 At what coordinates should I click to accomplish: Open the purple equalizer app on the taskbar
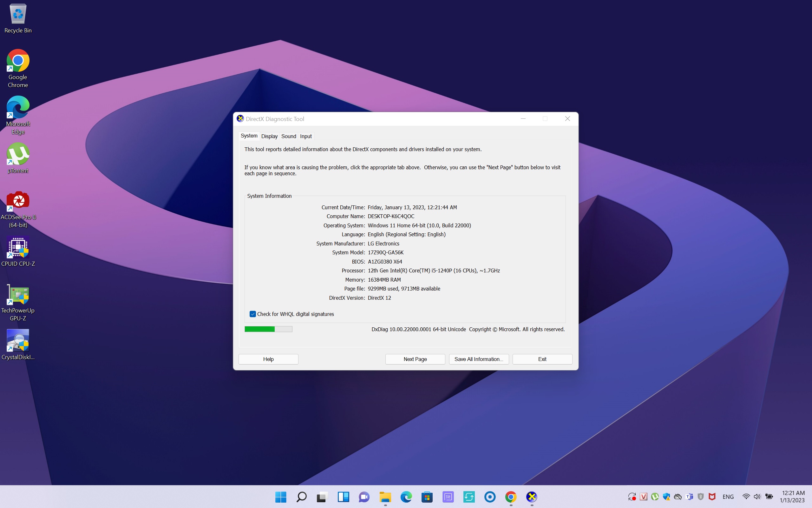(448, 497)
